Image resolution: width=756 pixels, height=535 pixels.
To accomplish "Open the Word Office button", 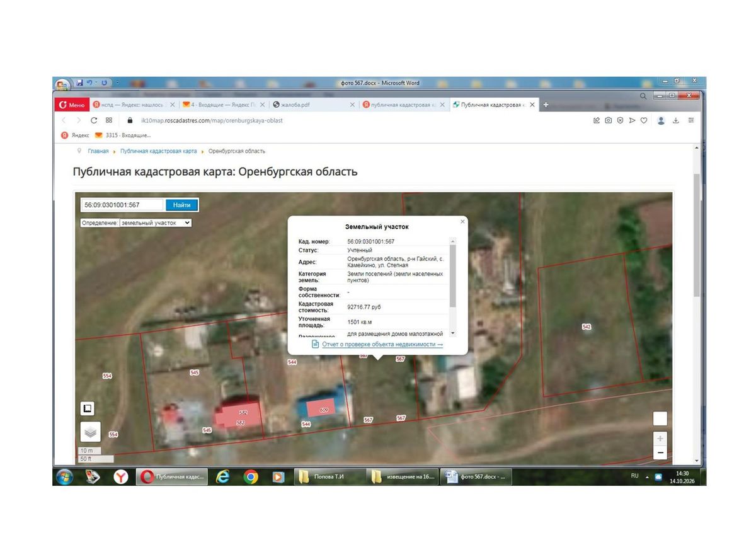I will click(62, 84).
